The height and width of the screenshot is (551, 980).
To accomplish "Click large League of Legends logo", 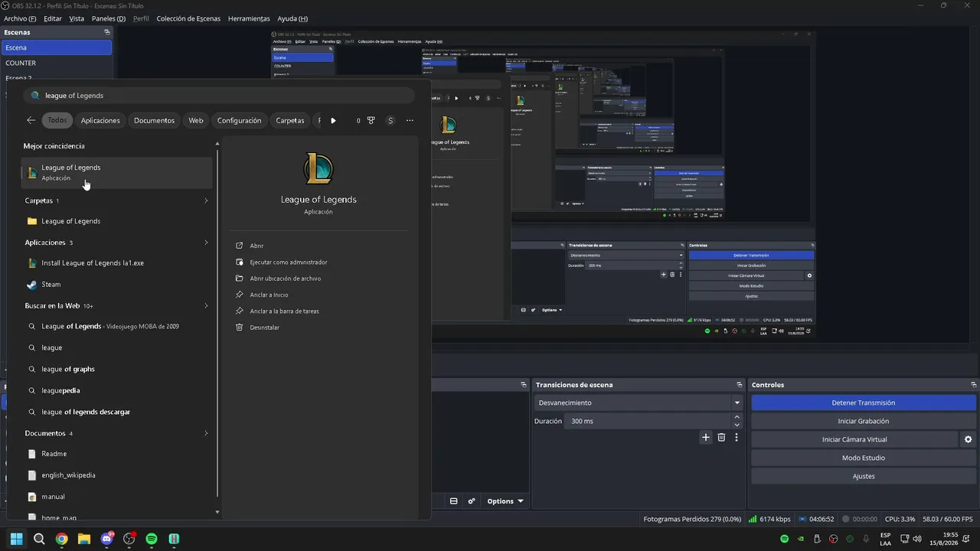I will 318,168.
